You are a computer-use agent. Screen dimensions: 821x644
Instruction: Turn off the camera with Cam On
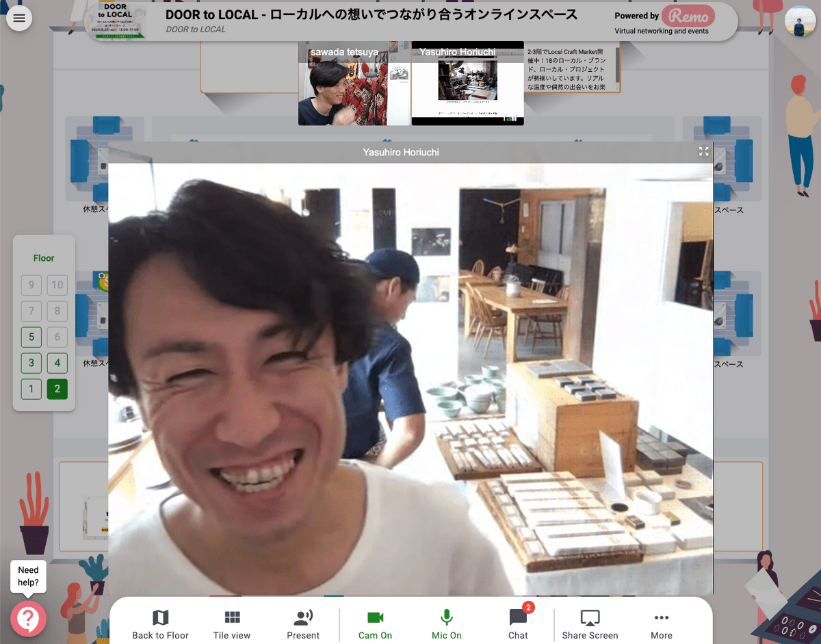pos(375,624)
